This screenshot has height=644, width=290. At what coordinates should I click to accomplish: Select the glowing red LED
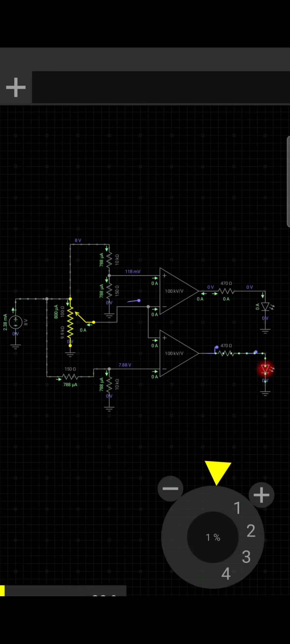pyautogui.click(x=265, y=369)
